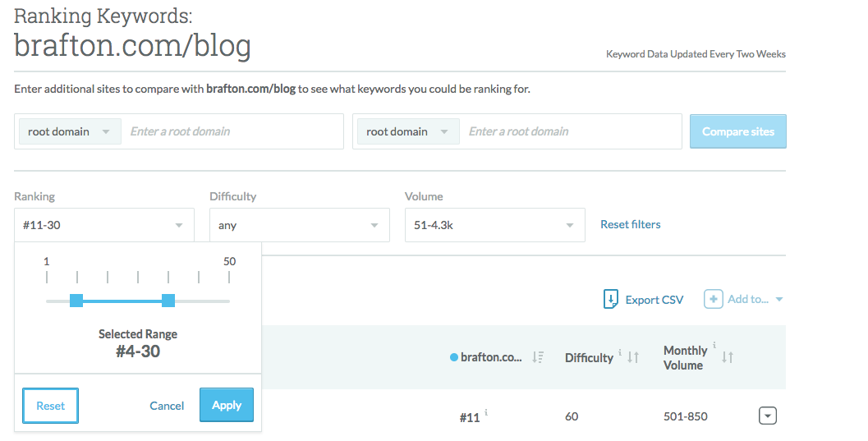Click the Add to plus icon
Screen dimensions: 868x441
coord(714,299)
